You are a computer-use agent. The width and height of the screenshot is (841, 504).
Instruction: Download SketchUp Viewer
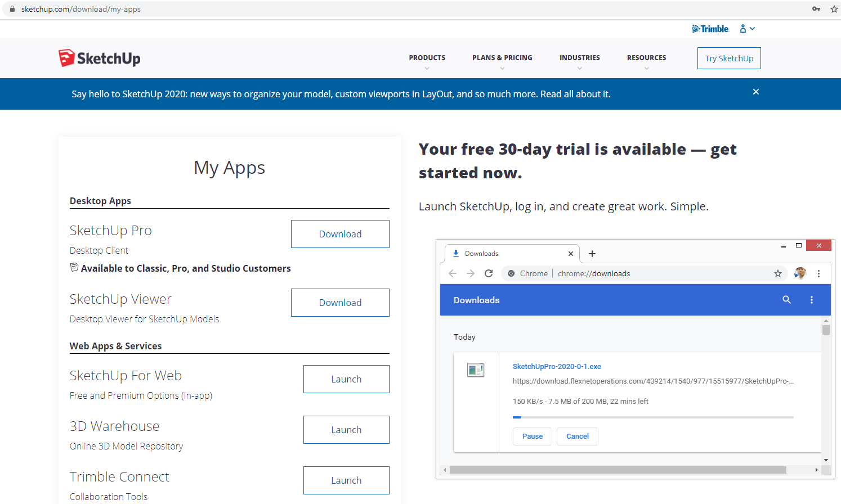[x=340, y=303]
